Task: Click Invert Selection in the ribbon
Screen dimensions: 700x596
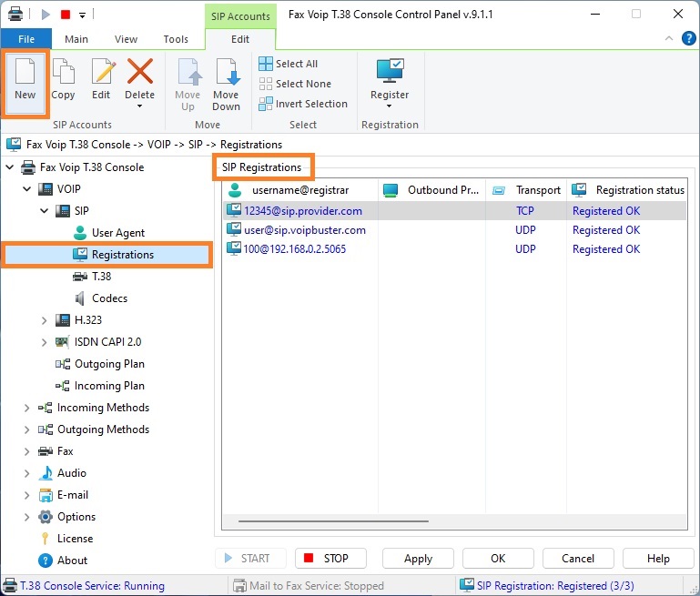Action: click(303, 104)
